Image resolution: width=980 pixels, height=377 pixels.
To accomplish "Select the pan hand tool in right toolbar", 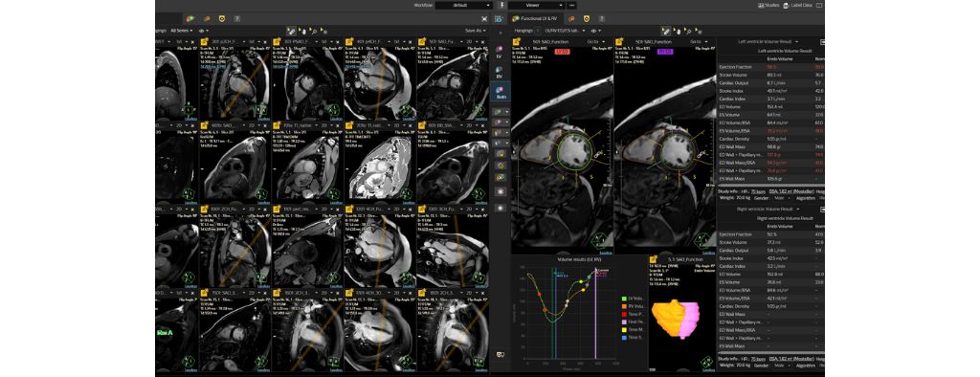I will pos(678,30).
